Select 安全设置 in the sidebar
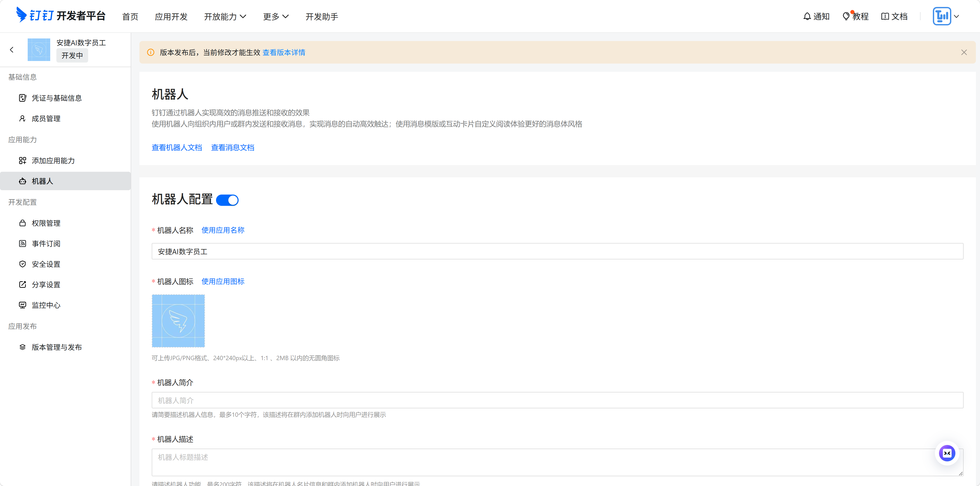 [65, 264]
